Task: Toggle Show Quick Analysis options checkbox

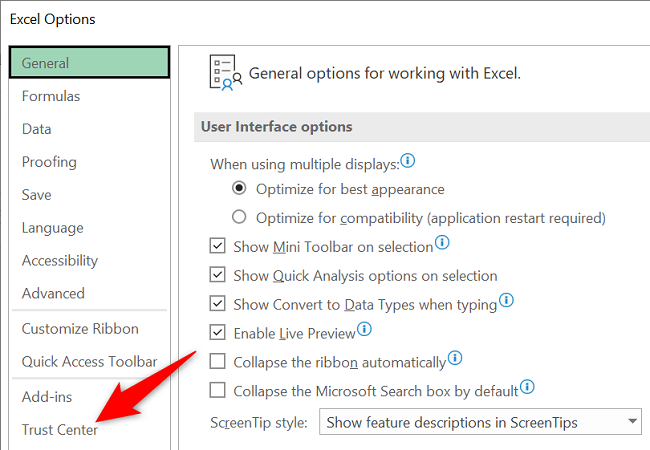Action: 218,275
